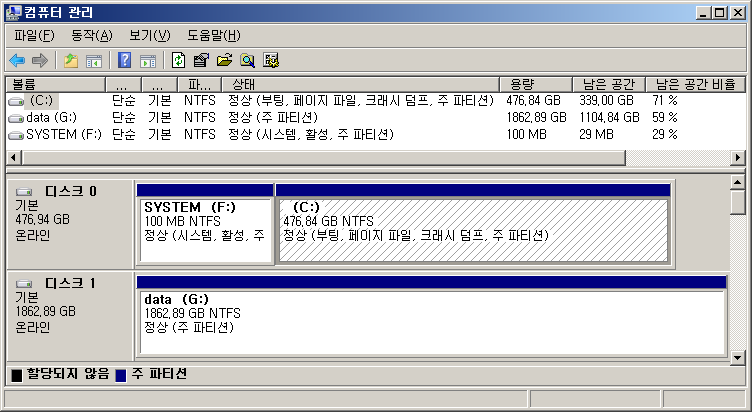The image size is (752, 412).
Task: Sort by the 파... file system column header
Action: coord(199,84)
